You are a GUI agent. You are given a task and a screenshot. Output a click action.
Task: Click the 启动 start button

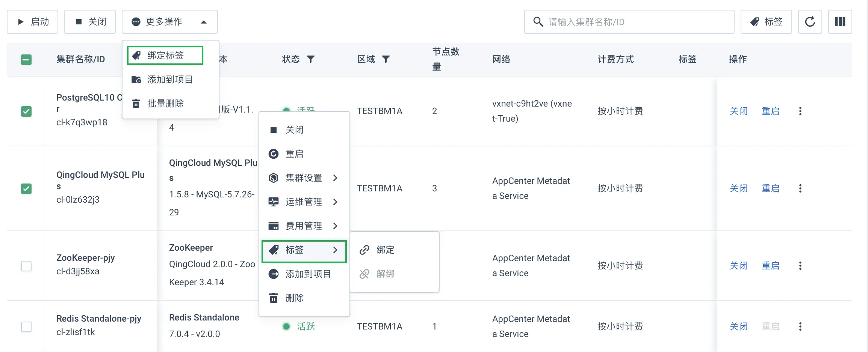pos(33,22)
